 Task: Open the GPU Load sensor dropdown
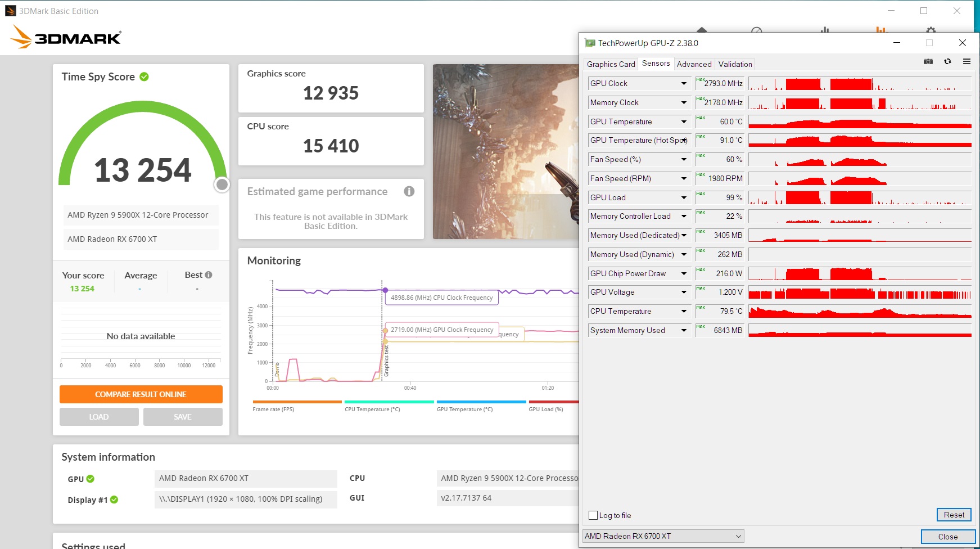[x=684, y=197]
